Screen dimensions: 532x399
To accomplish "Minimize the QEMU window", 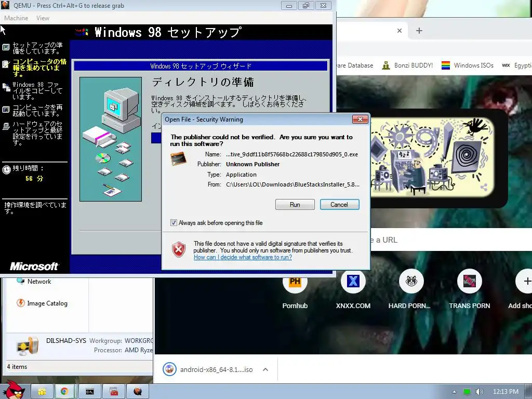I will [x=289, y=6].
